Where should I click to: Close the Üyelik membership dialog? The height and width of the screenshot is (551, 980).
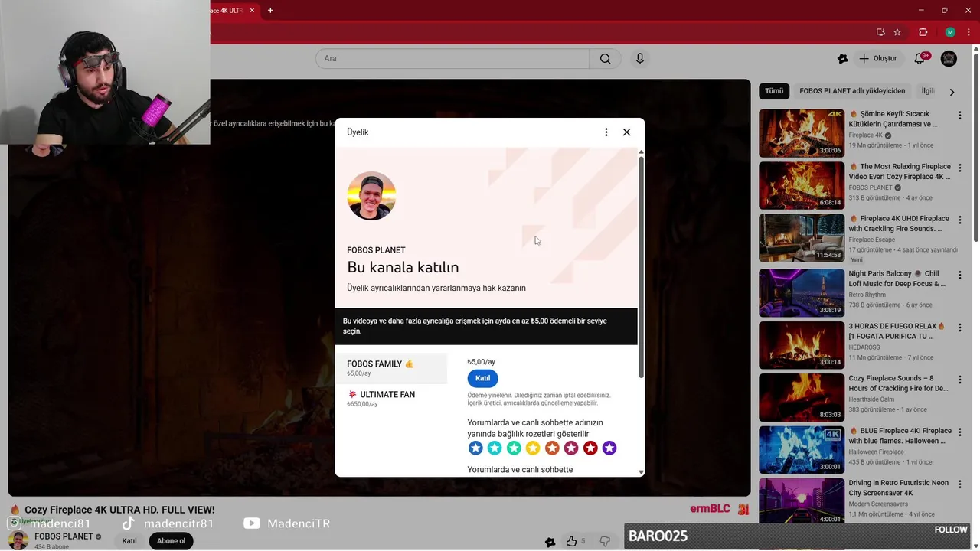coord(626,132)
